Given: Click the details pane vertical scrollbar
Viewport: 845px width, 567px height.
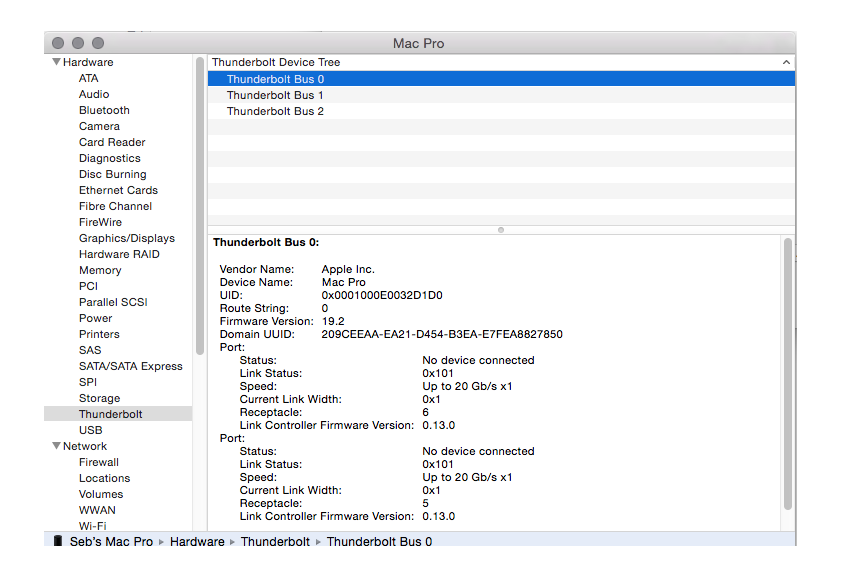Looking at the screenshot, I should point(788,374).
